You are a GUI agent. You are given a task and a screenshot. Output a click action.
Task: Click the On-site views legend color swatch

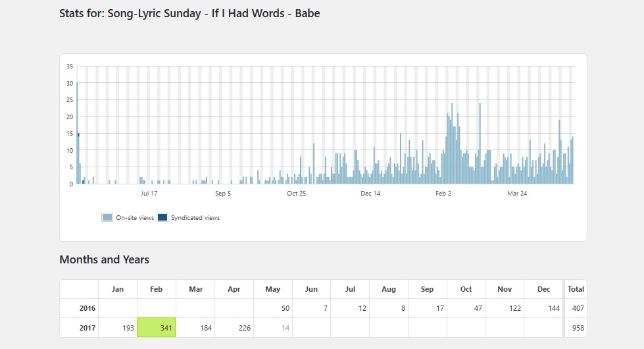pyautogui.click(x=107, y=217)
